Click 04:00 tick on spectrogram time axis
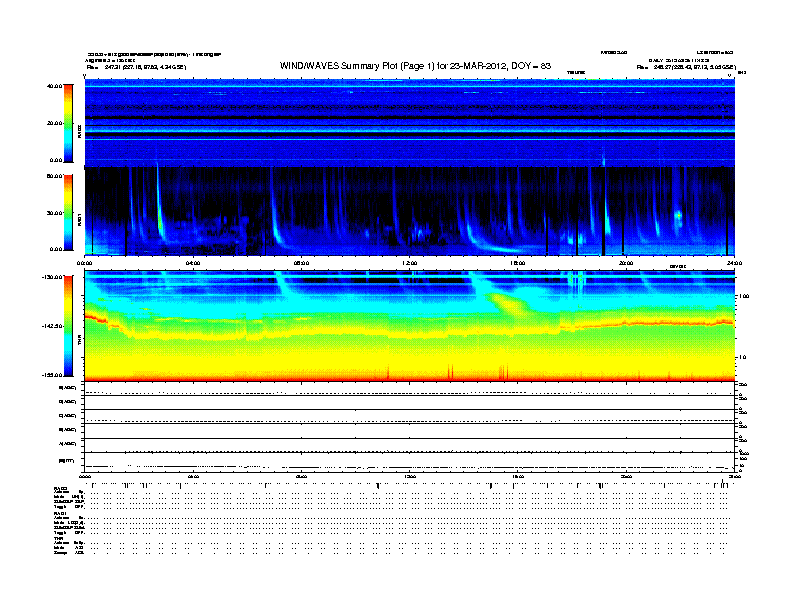 click(x=193, y=263)
